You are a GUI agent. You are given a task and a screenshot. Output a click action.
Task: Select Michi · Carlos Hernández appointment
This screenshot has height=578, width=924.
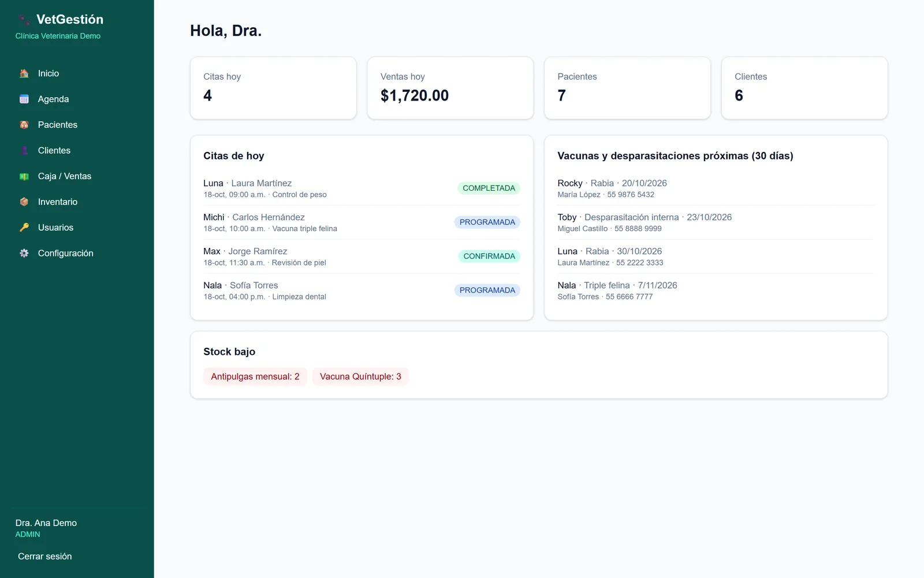362,223
